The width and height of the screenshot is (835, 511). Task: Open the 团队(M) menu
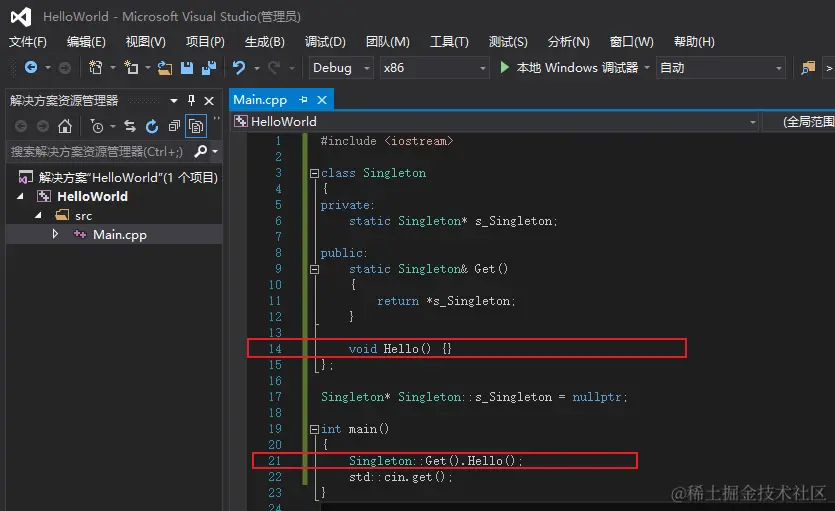click(388, 42)
